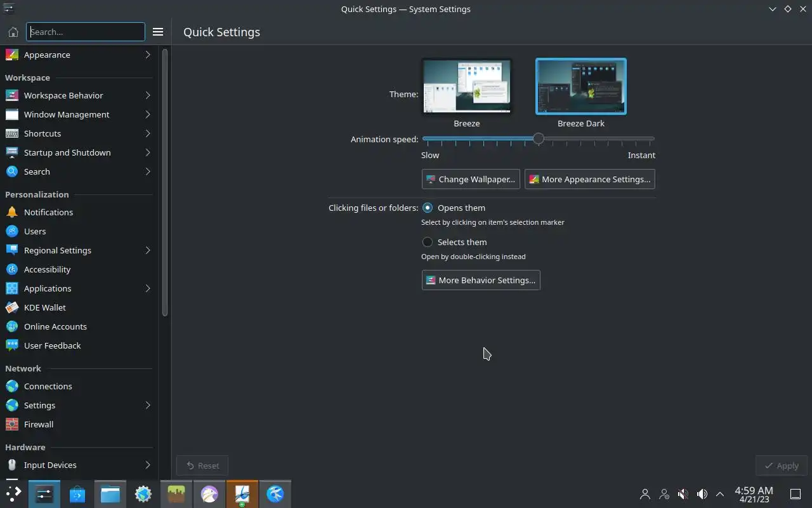Expand the Window Management chevron
Image resolution: width=812 pixels, height=508 pixels.
148,114
